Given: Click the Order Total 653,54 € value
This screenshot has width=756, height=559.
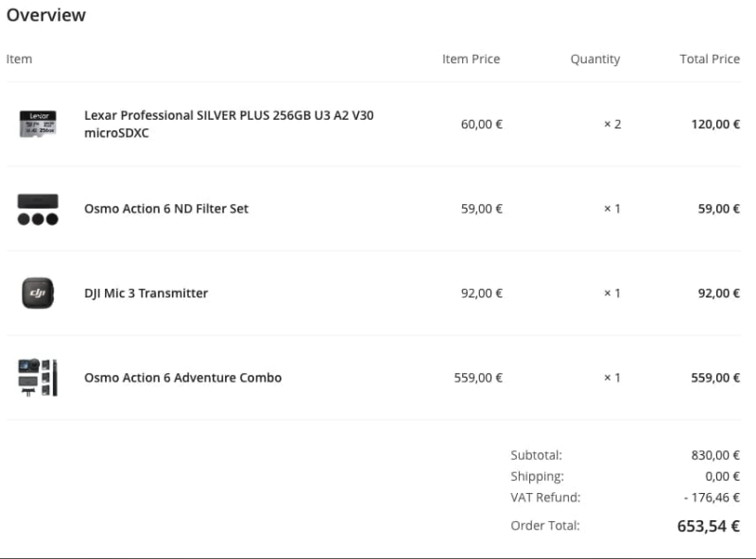Looking at the screenshot, I should (708, 526).
